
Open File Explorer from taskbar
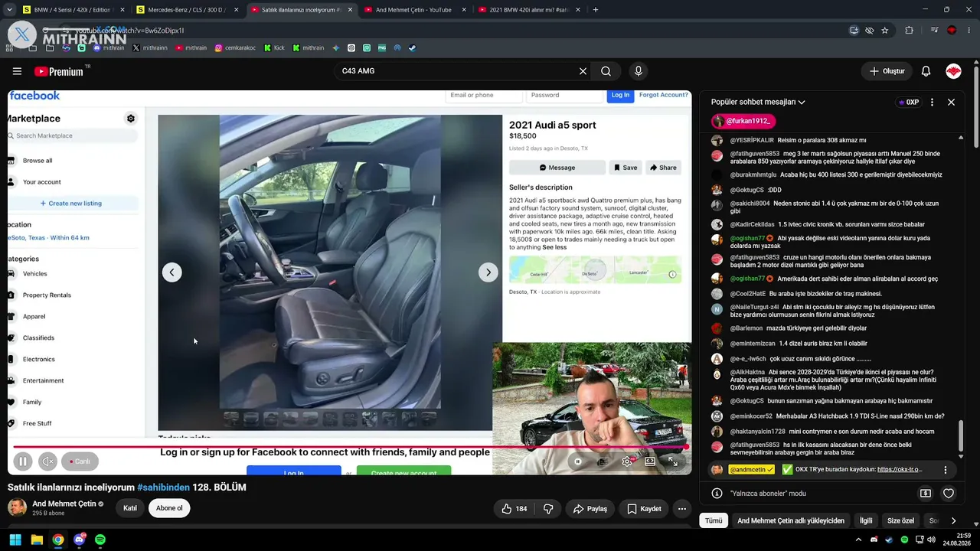(x=37, y=540)
